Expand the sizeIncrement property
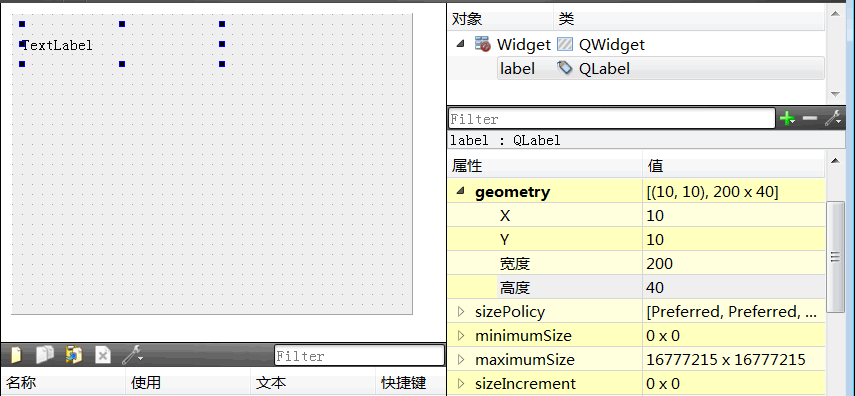855x396 pixels. pyautogui.click(x=461, y=383)
